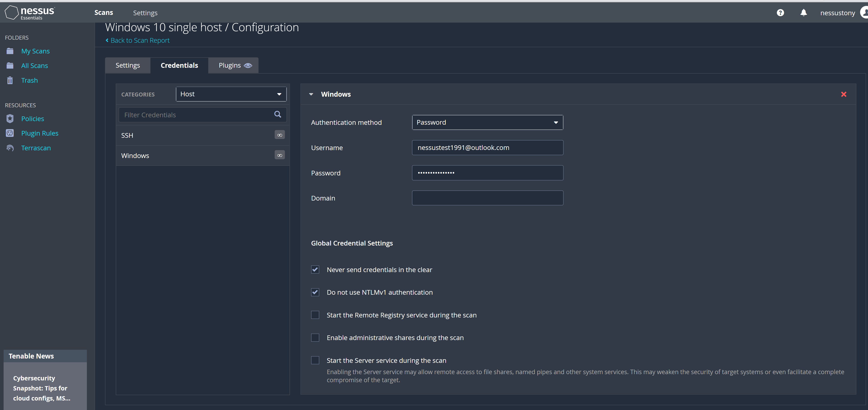Click the Terrascan icon
The width and height of the screenshot is (868, 410).
[10, 148]
